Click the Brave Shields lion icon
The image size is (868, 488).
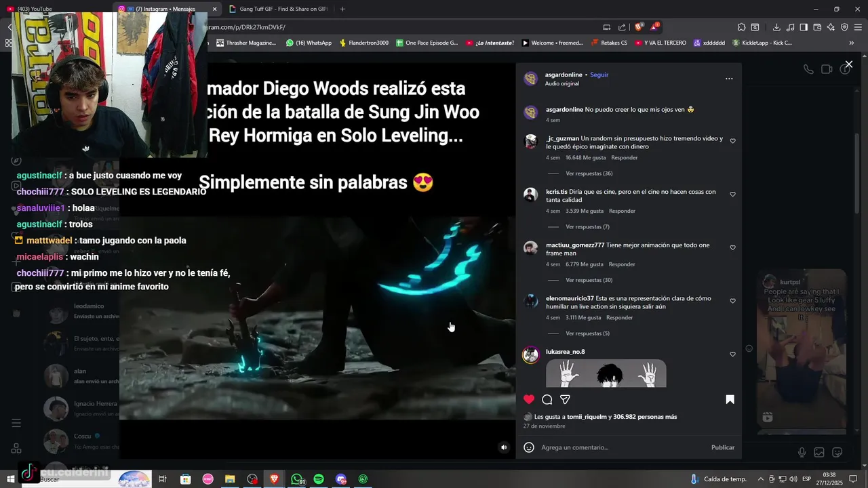tap(638, 27)
